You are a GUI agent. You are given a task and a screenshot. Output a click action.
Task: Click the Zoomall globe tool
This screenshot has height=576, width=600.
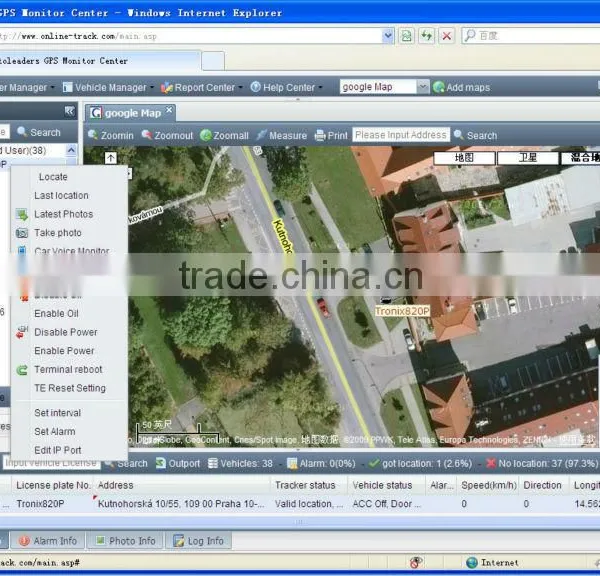(225, 135)
